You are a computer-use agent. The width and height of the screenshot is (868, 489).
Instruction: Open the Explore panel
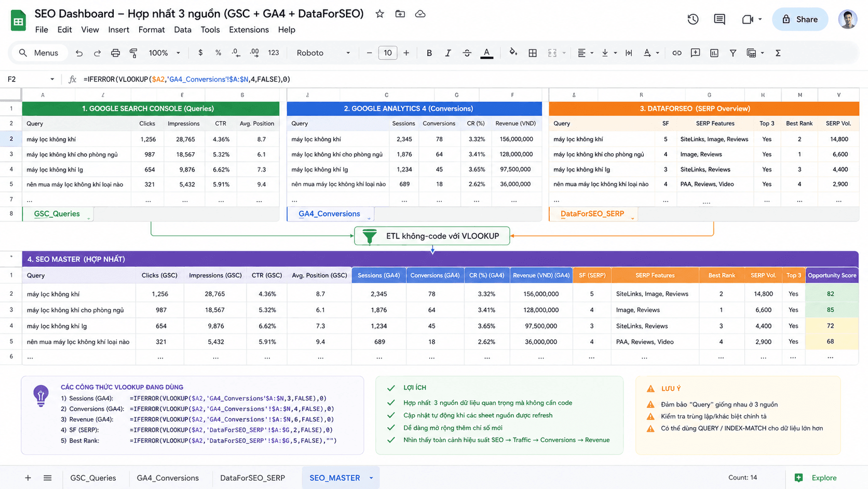(x=816, y=478)
